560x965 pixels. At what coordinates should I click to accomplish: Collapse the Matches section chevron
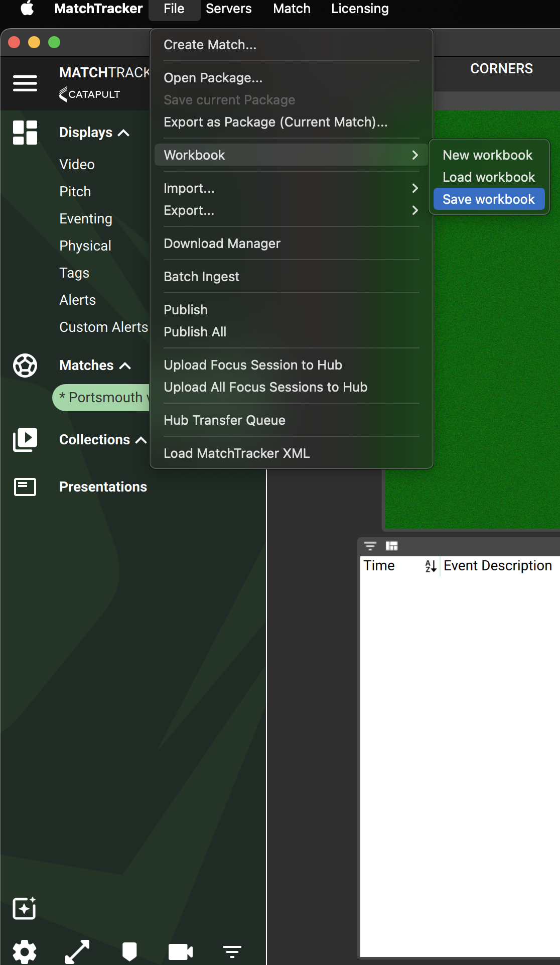tap(125, 366)
